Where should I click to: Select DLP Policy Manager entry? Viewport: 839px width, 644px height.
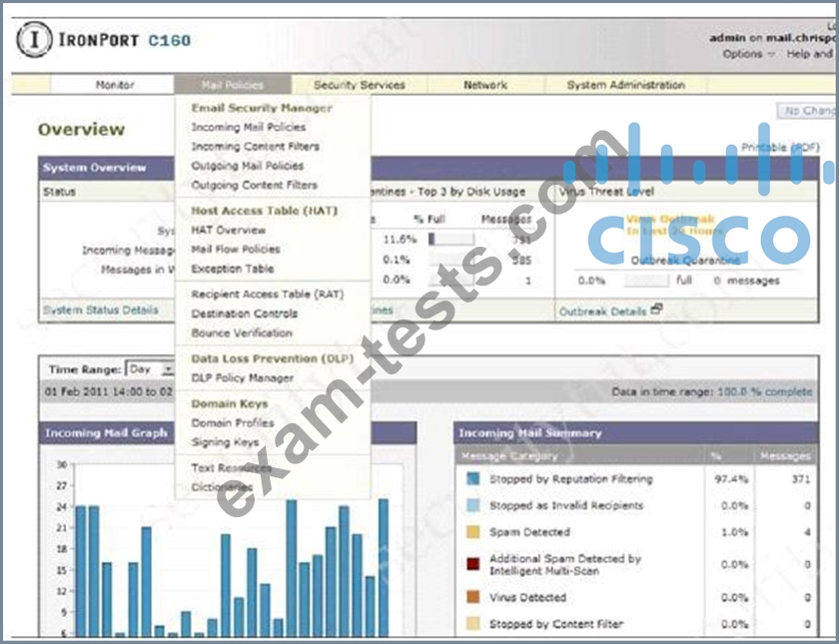tap(242, 378)
